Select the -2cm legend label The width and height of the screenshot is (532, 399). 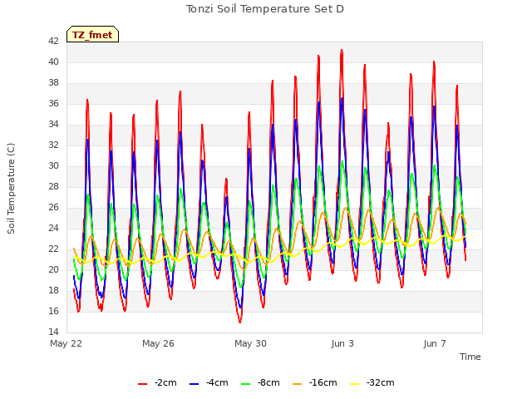tap(165, 382)
